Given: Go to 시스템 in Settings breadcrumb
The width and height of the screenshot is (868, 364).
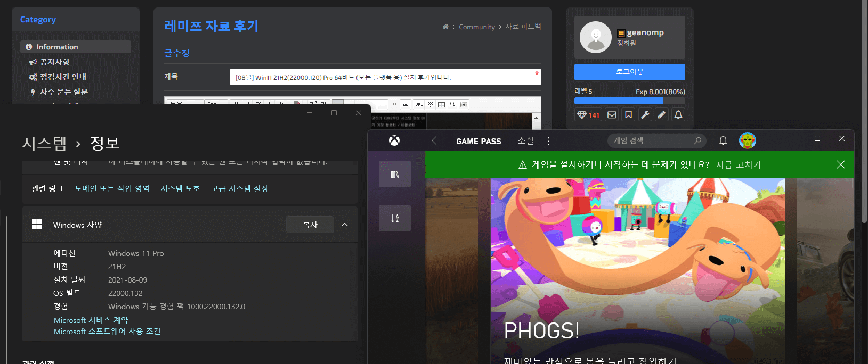Looking at the screenshot, I should click(44, 143).
